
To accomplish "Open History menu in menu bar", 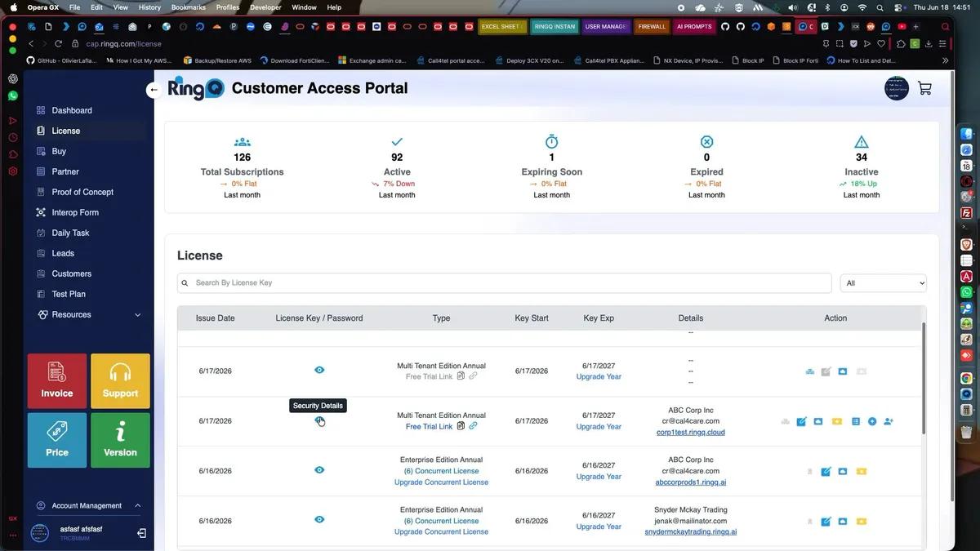I will 149,7.
